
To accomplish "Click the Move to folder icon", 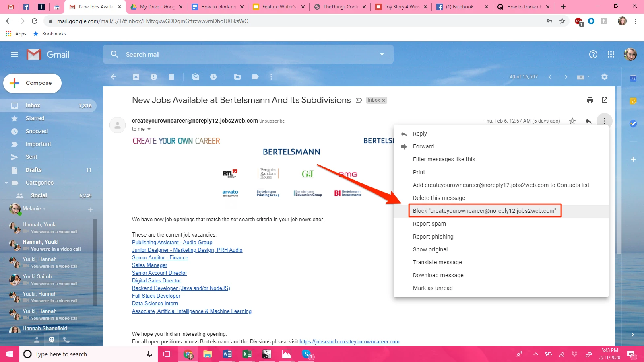I will 237,77.
